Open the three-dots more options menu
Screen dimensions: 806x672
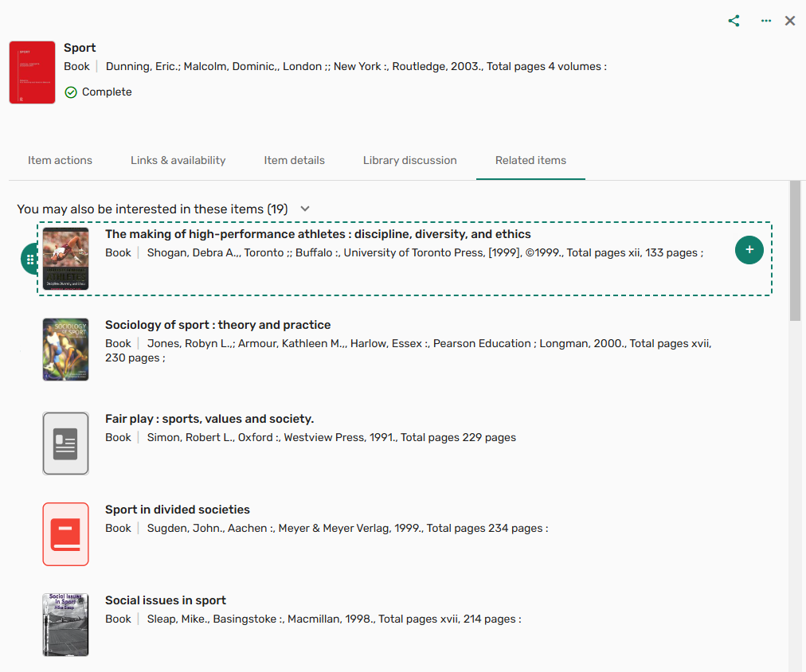tap(766, 21)
